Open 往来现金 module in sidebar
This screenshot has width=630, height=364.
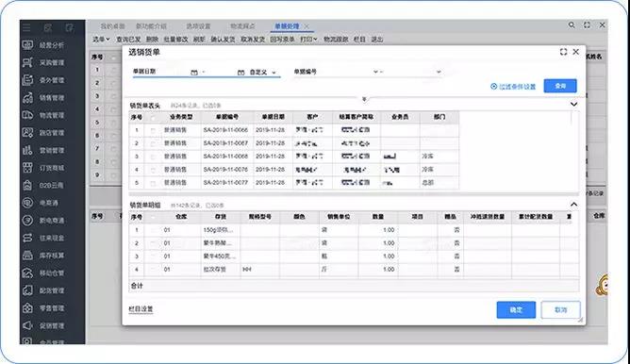coord(43,238)
